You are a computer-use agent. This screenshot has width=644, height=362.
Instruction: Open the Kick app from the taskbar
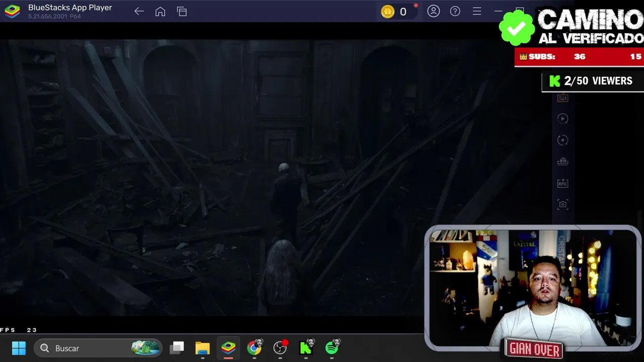[306, 347]
